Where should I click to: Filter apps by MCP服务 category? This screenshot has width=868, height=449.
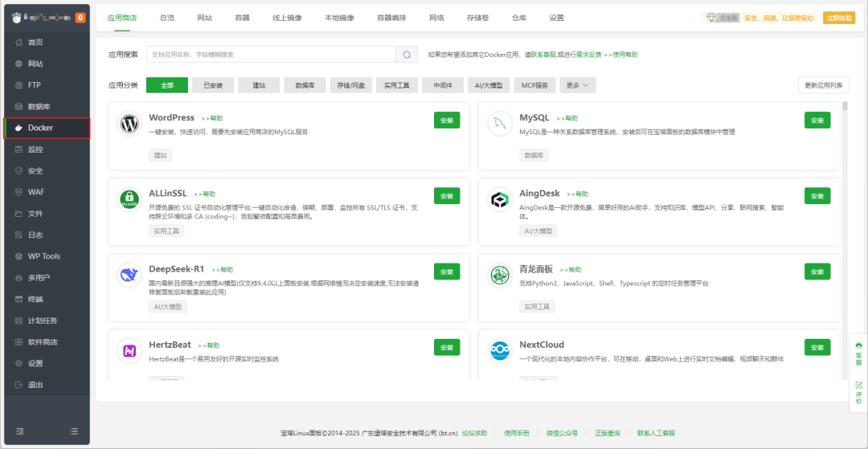point(534,85)
